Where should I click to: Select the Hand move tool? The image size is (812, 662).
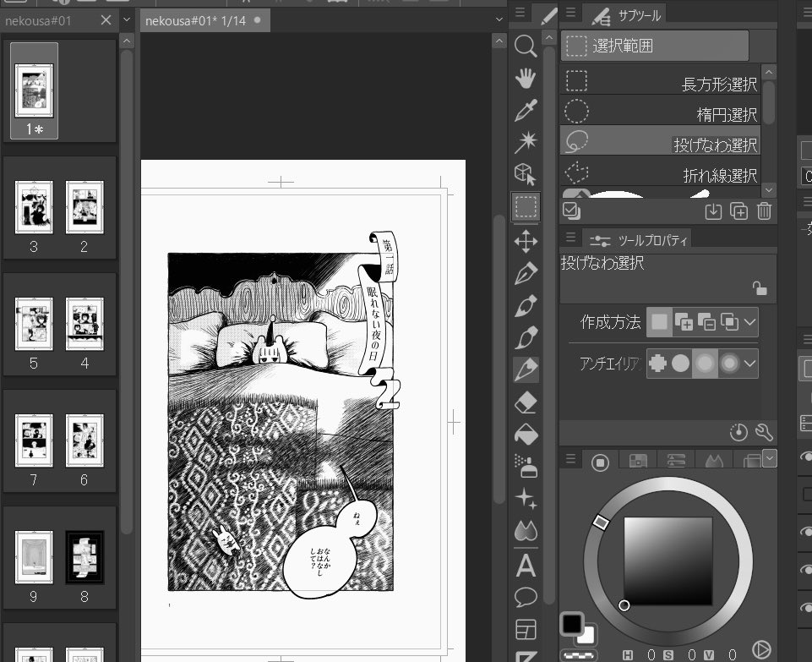pos(526,79)
